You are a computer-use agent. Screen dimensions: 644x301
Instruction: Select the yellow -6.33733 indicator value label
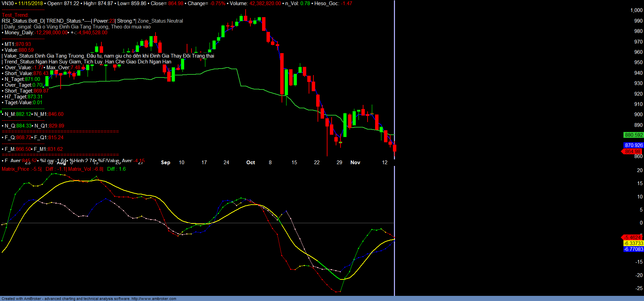tap(633, 243)
